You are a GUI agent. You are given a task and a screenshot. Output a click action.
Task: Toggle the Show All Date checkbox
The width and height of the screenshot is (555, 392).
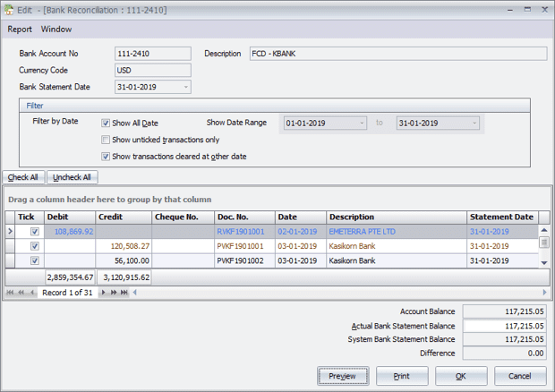pyautogui.click(x=106, y=124)
